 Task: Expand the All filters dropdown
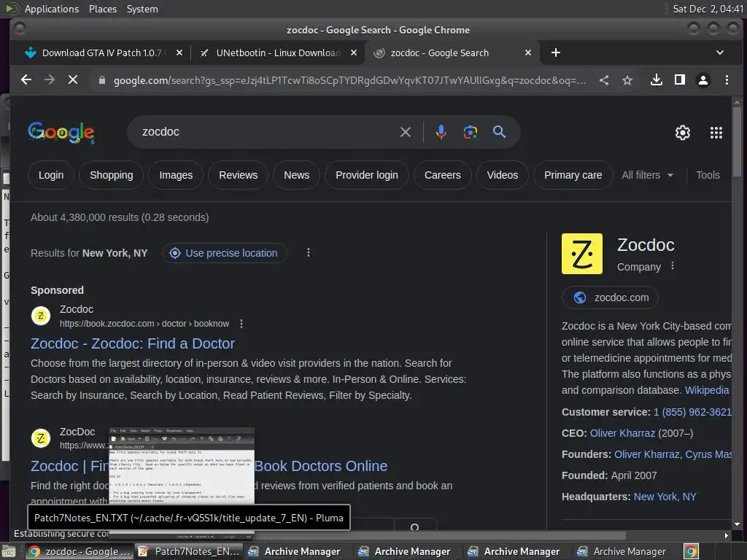click(x=648, y=175)
